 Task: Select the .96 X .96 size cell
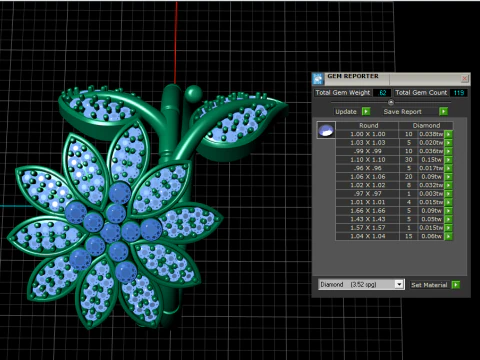tap(368, 168)
